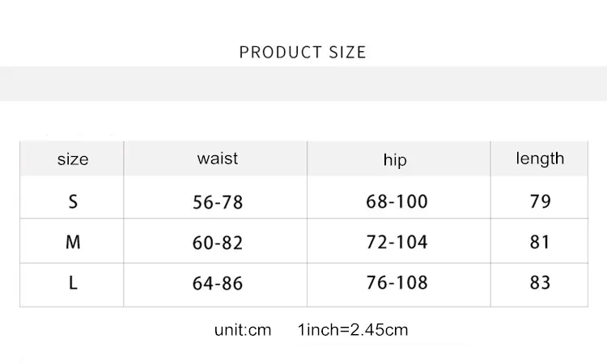Viewport: 607px width, 364px height.
Task: Click the unit:cm note
Action: coord(243,330)
